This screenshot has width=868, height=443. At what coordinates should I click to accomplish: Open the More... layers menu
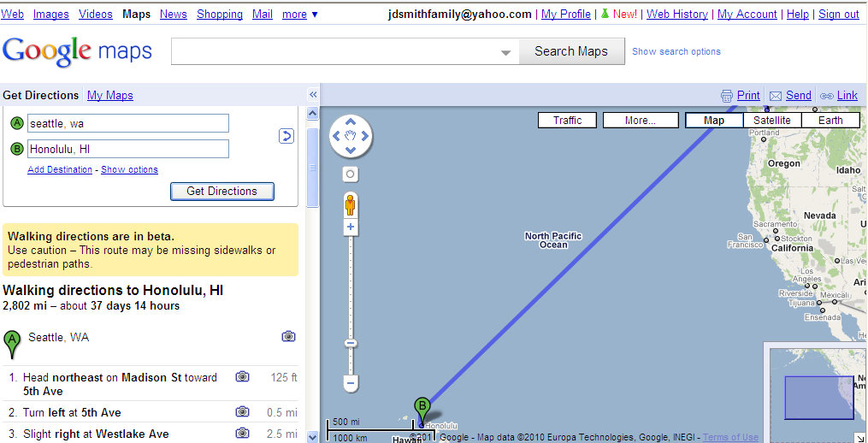[641, 121]
